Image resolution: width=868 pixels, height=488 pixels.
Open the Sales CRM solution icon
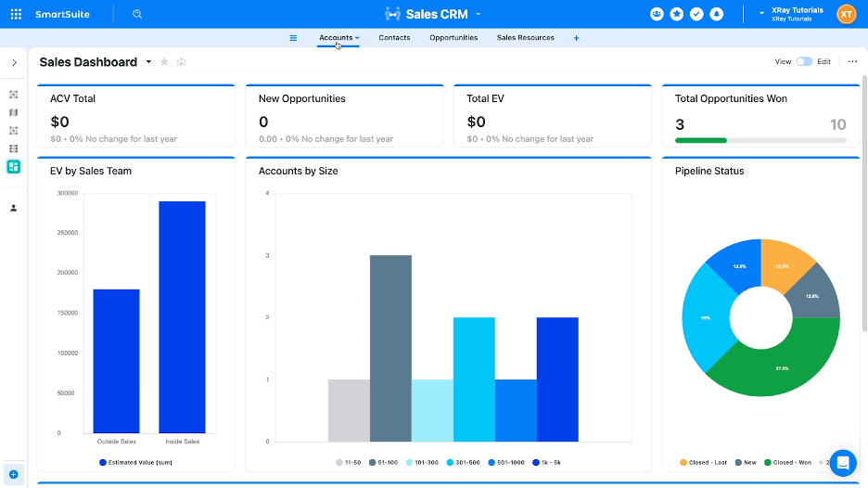(392, 15)
